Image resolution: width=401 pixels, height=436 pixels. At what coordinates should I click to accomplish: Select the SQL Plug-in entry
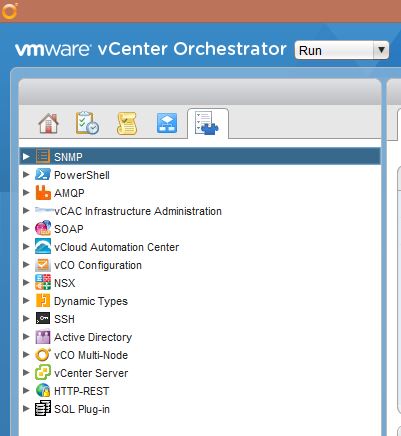pyautogui.click(x=82, y=409)
